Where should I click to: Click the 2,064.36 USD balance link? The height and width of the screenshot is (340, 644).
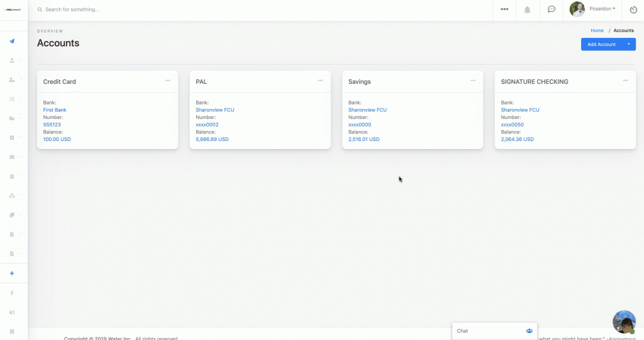[x=517, y=139]
